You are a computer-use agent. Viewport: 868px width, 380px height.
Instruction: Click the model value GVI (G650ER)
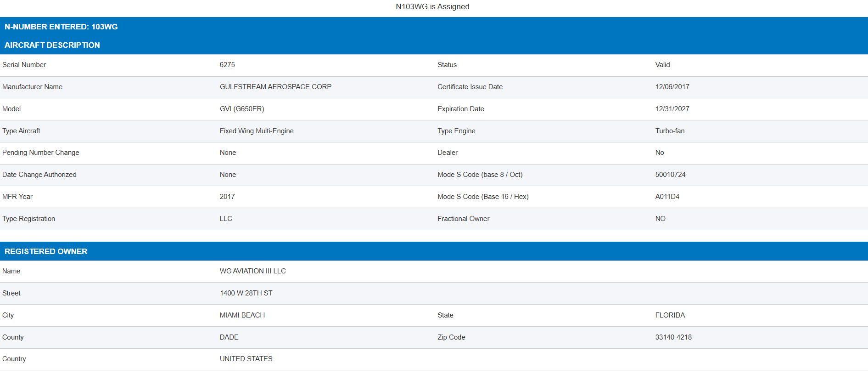(242, 109)
